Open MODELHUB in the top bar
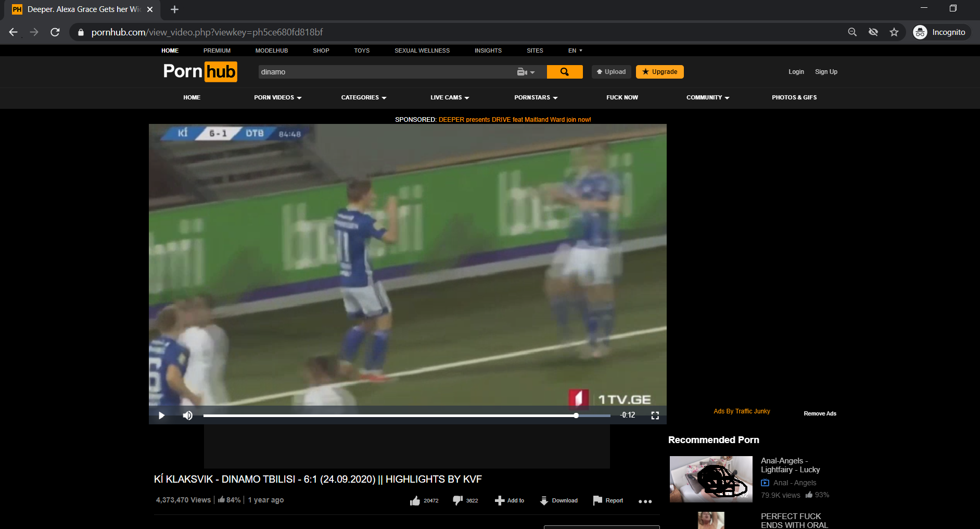Screen dimensions: 980x529 coord(272,51)
